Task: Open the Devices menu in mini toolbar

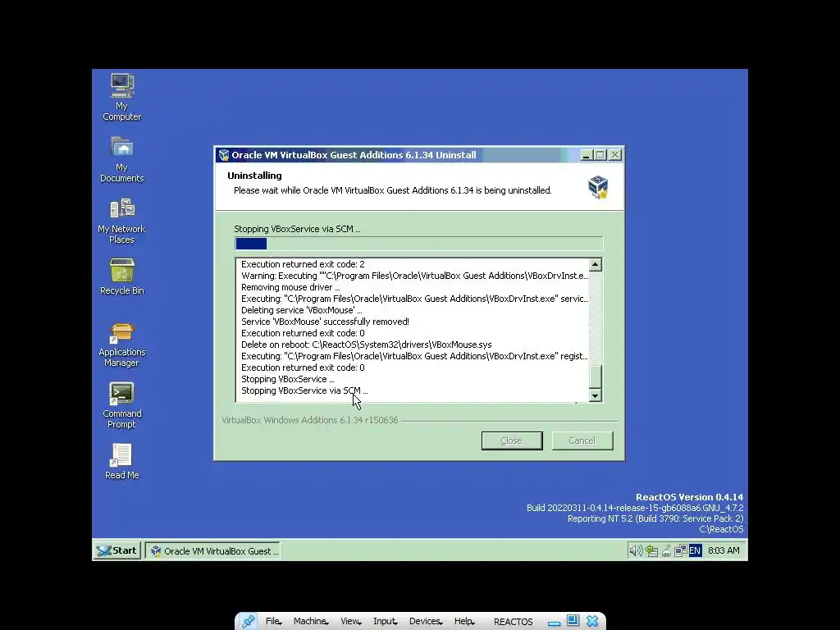Action: coord(426,622)
